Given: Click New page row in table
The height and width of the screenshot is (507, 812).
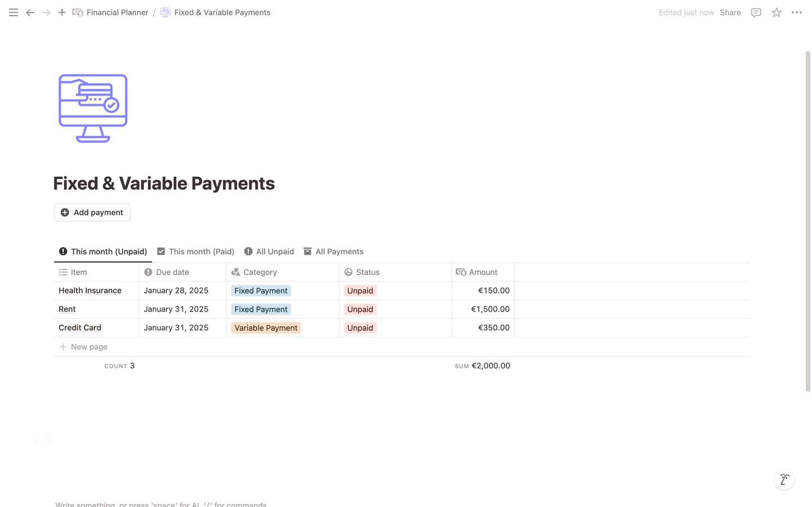Looking at the screenshot, I should click(x=89, y=347).
